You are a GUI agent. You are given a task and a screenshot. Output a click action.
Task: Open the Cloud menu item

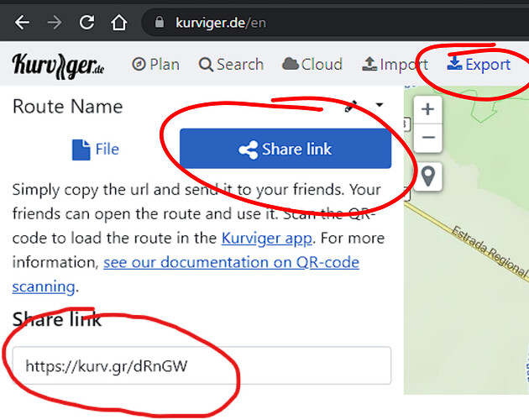pyautogui.click(x=312, y=64)
